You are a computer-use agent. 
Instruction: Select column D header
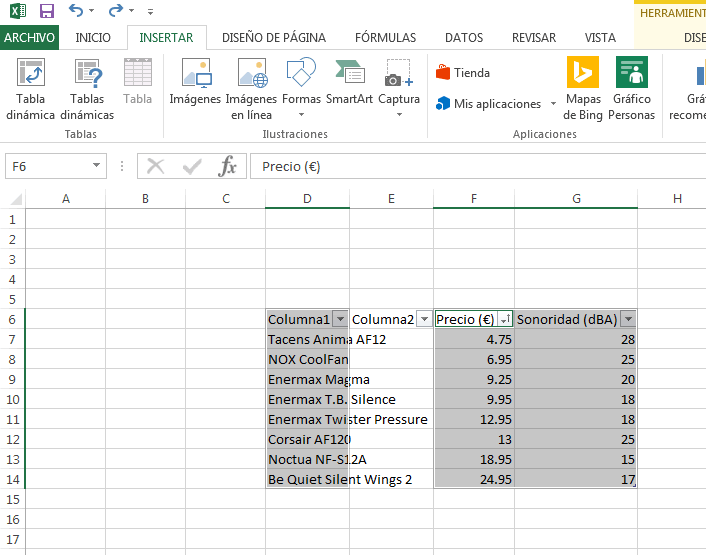coord(307,199)
